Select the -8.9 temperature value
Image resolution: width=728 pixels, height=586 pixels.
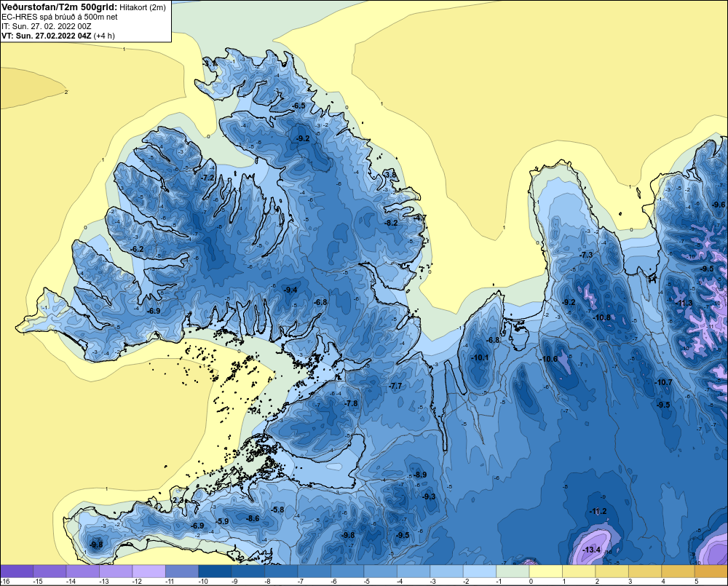click(x=420, y=475)
